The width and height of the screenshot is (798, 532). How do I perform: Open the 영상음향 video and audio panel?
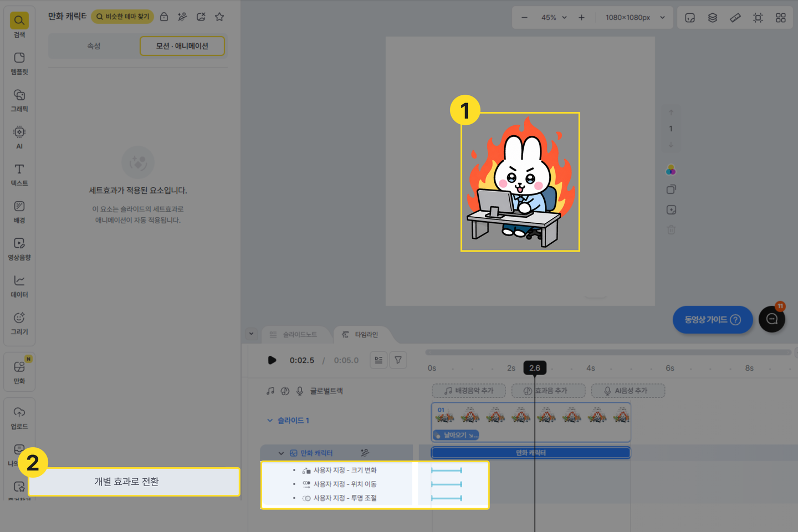pos(19,249)
